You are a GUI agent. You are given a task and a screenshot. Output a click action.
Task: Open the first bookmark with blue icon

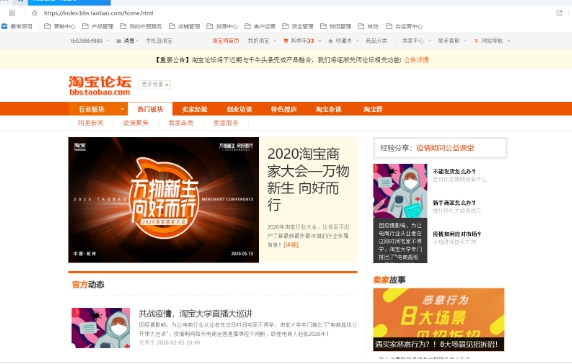[17, 26]
